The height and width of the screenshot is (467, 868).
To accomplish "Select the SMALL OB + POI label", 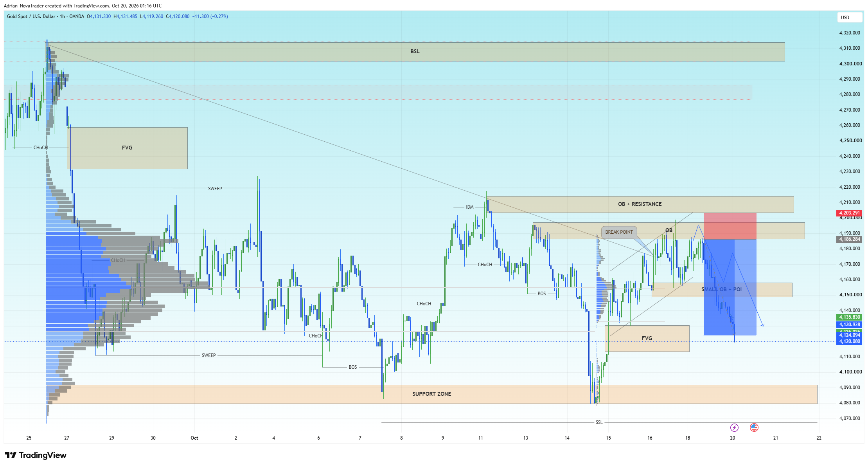I will coord(721,289).
